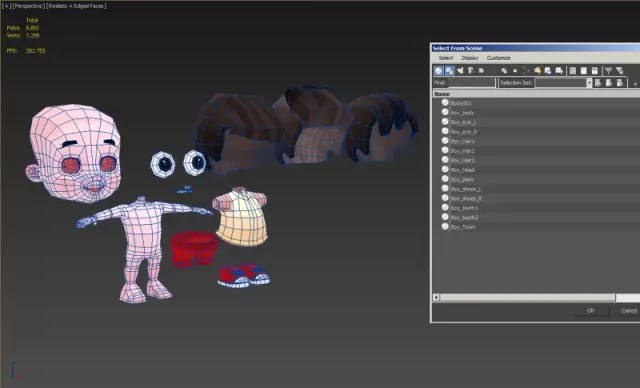Screen dimensions: 640x388
Task: Click the sphere icon next to Boy_Tshirt
Action: click(445, 226)
